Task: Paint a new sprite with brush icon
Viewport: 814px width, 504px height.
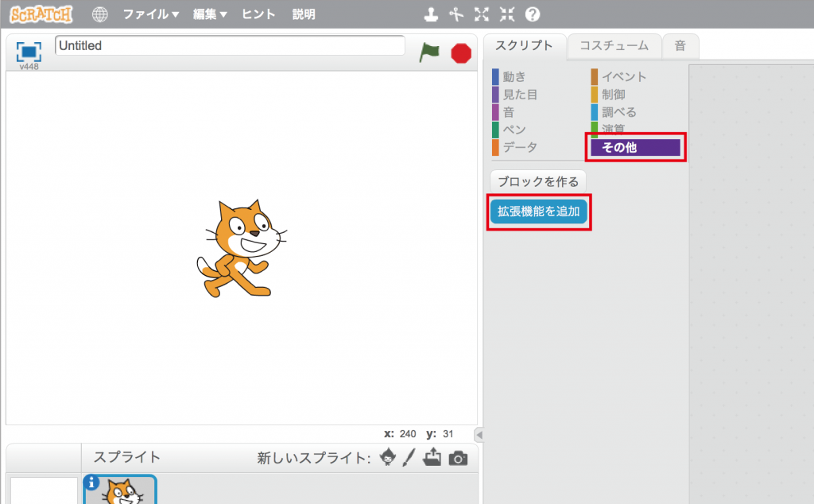Action: pos(409,457)
